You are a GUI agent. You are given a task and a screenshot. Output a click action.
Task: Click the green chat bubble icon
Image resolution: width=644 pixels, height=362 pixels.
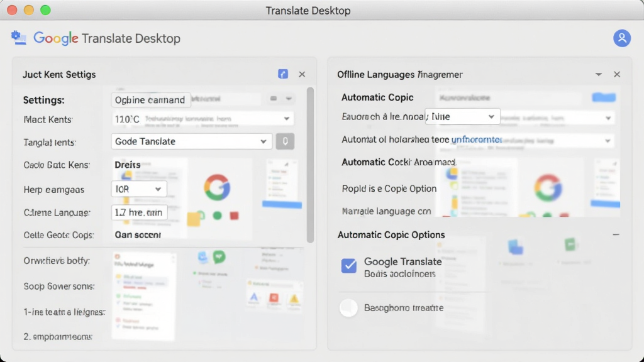tap(219, 257)
